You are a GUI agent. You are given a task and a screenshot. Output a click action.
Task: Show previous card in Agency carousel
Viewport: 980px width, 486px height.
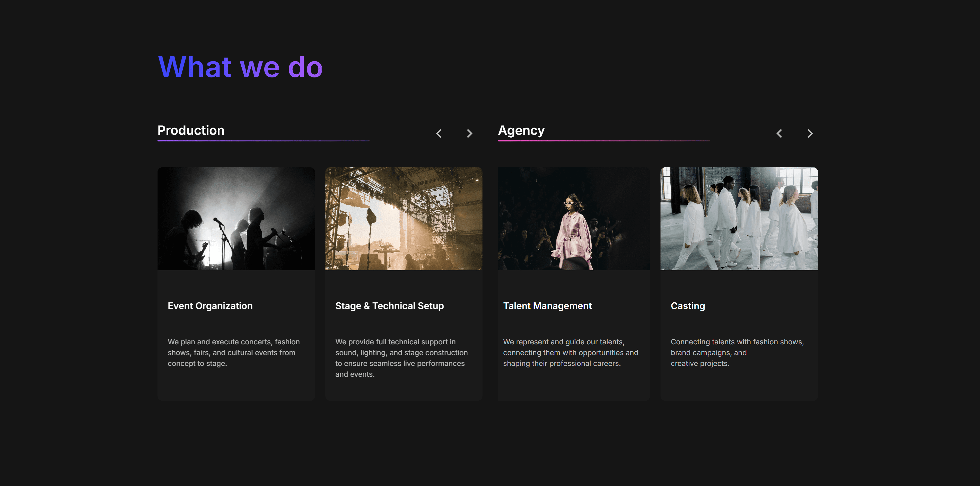point(779,133)
